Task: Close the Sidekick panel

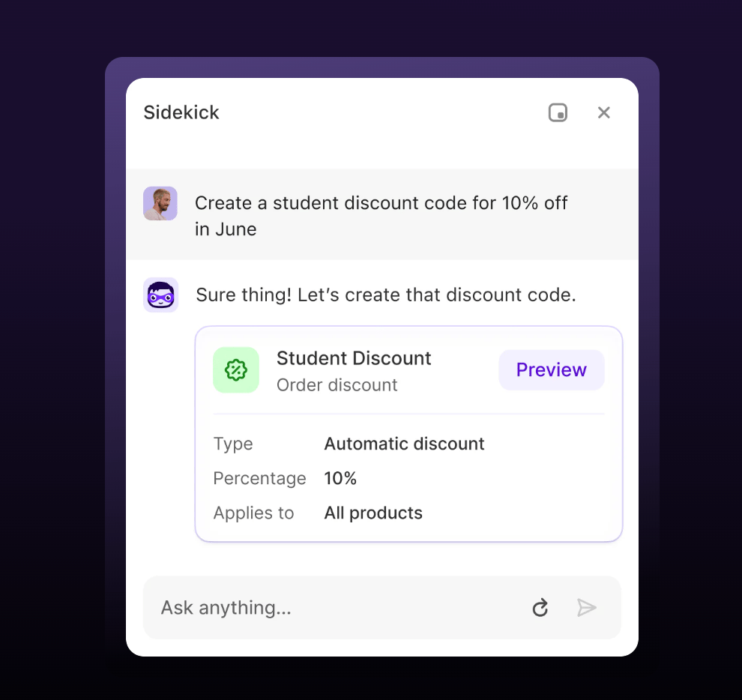Action: pyautogui.click(x=604, y=112)
